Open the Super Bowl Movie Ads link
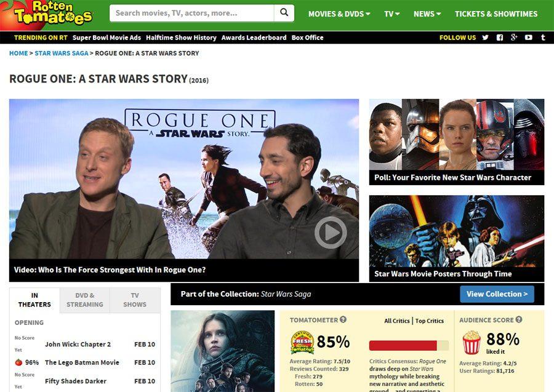The width and height of the screenshot is (554, 392). (106, 38)
